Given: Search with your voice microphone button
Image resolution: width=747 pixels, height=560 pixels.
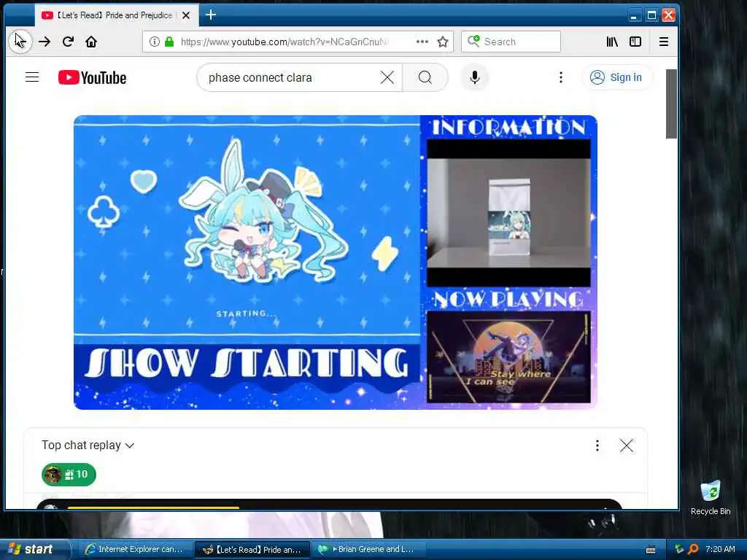Looking at the screenshot, I should (474, 77).
